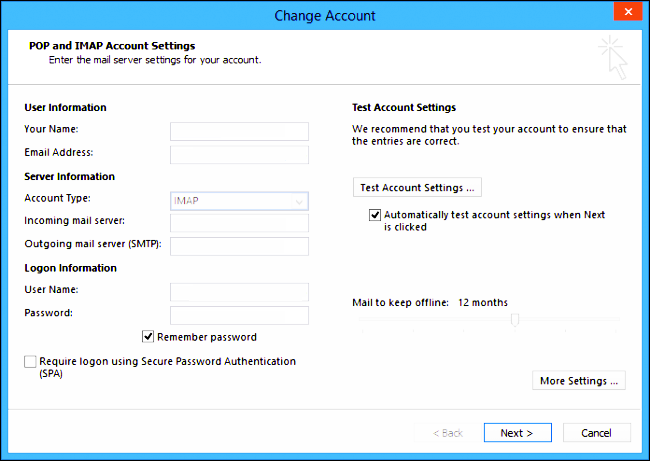
Task: Click the "Server Information" section label
Action: pyautogui.click(x=69, y=177)
